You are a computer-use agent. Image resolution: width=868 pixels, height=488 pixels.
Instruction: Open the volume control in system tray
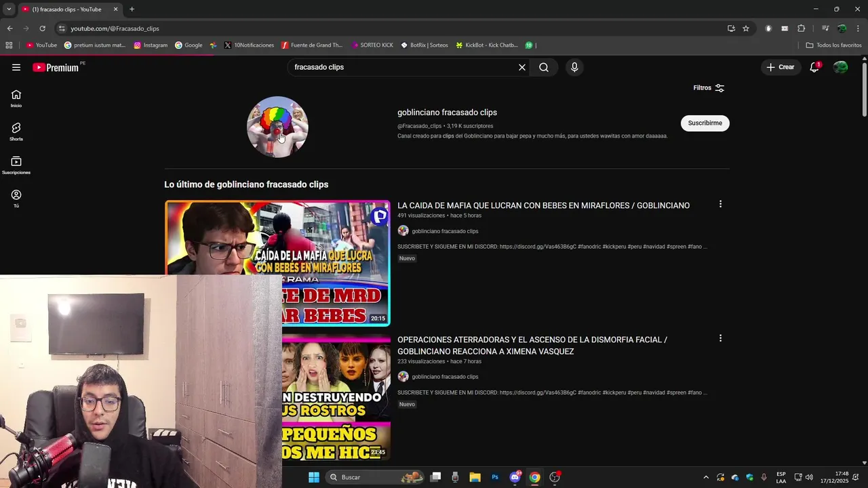pyautogui.click(x=809, y=477)
